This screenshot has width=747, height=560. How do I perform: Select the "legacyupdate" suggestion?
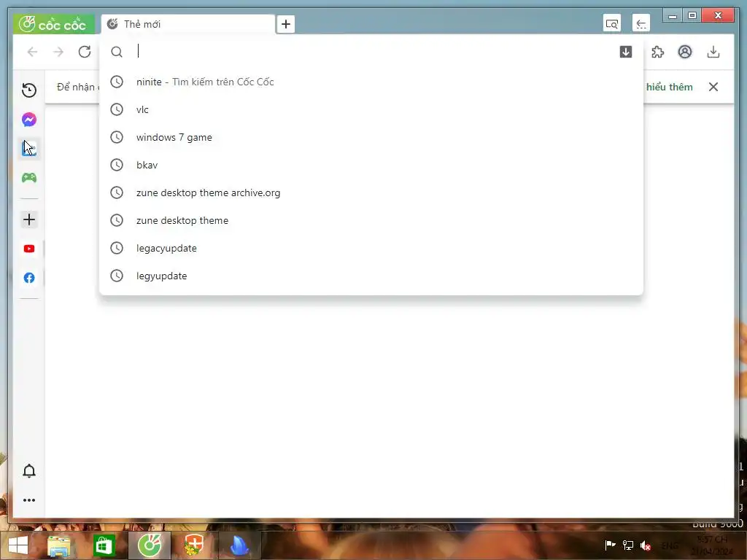click(371, 248)
